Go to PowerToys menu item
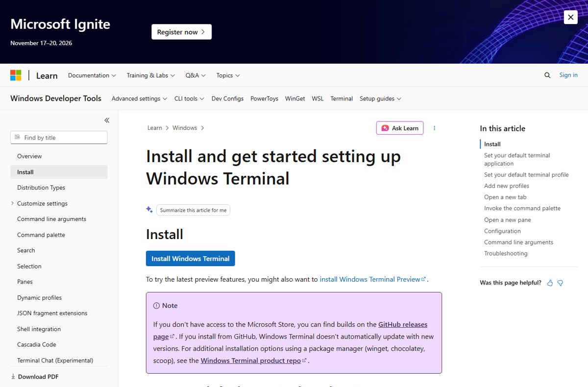Screen dimensions: 588x387 264,98
